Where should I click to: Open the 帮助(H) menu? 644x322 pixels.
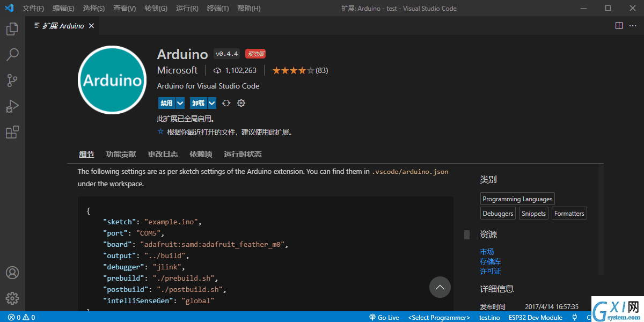click(248, 8)
